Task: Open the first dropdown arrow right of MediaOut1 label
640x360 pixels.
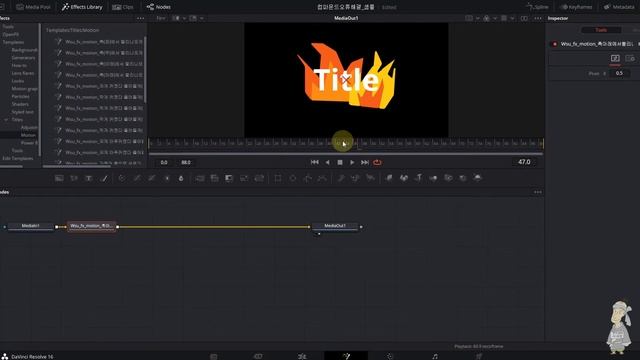Action: click(x=478, y=18)
